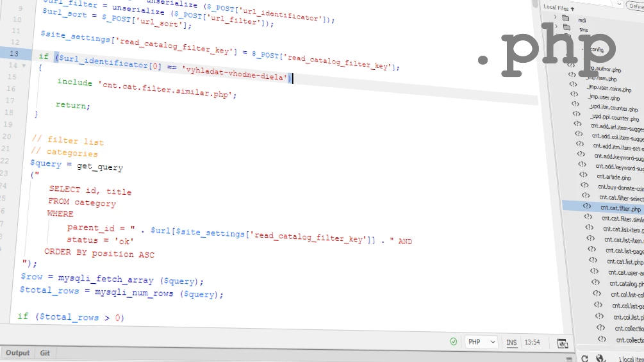The height and width of the screenshot is (362, 644).
Task: Click the 'vyhladat-vhodne-diela' string
Action: pos(235,74)
